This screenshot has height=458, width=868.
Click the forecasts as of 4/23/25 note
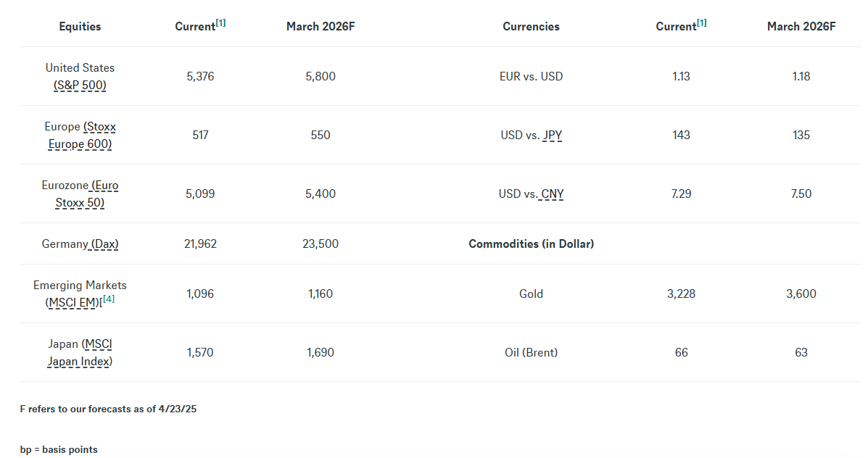(108, 409)
